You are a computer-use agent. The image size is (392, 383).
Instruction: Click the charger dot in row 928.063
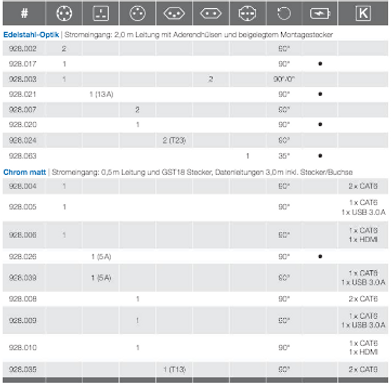(320, 156)
